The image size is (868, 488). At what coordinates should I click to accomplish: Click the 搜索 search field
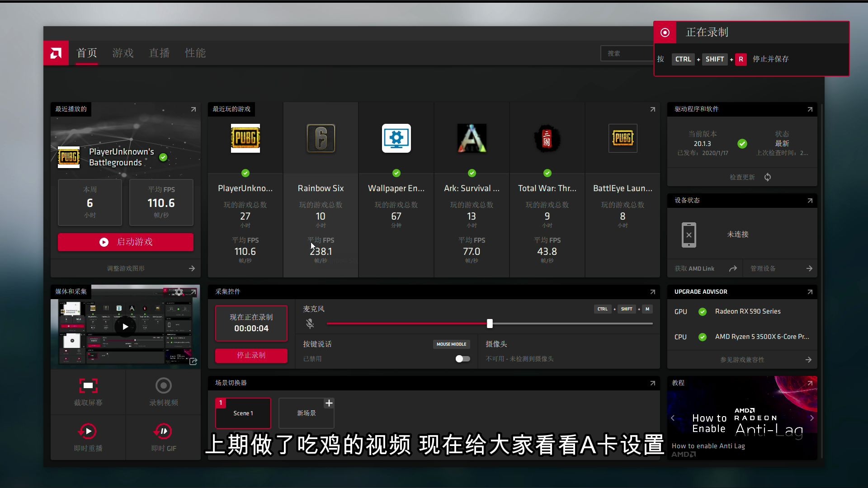point(627,53)
